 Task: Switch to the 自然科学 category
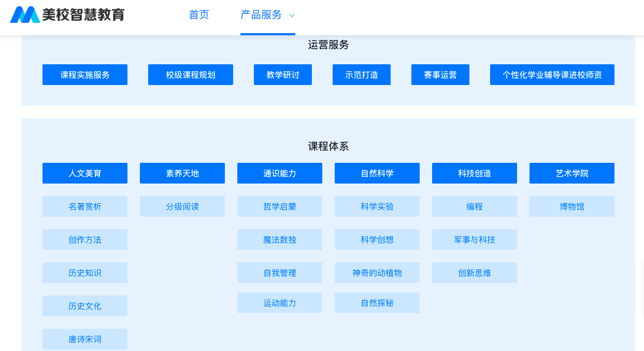pos(377,173)
